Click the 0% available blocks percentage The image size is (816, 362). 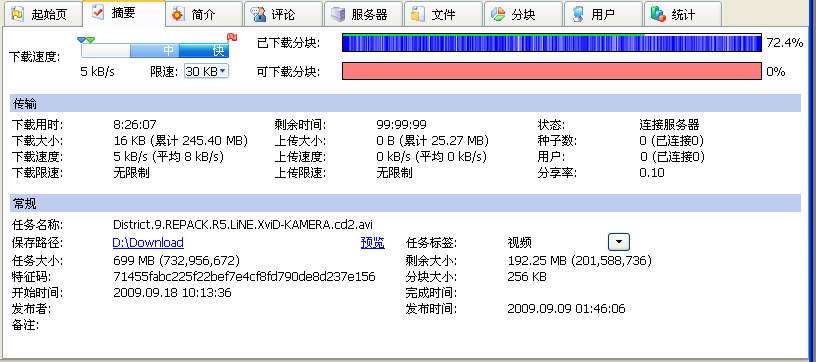coord(775,72)
